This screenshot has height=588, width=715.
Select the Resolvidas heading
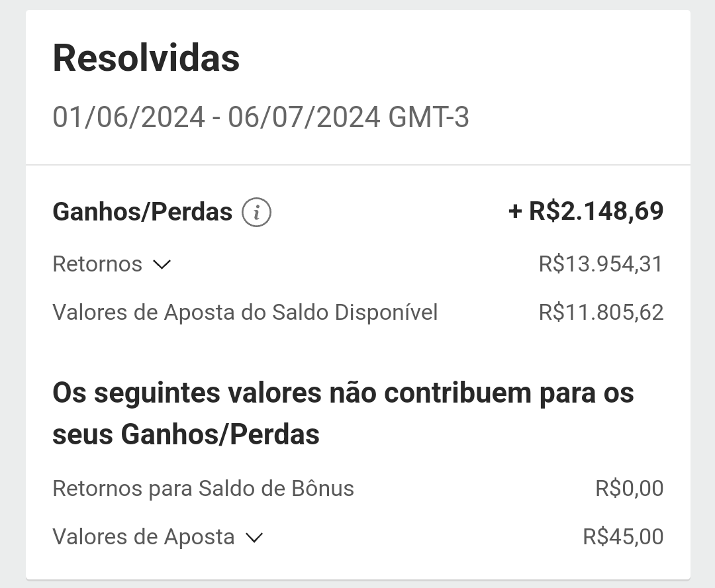tap(146, 58)
